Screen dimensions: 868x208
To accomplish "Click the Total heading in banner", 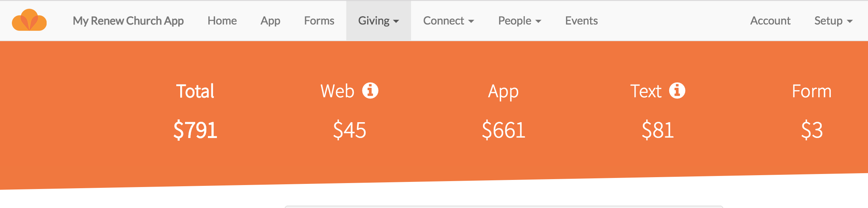I will point(195,91).
